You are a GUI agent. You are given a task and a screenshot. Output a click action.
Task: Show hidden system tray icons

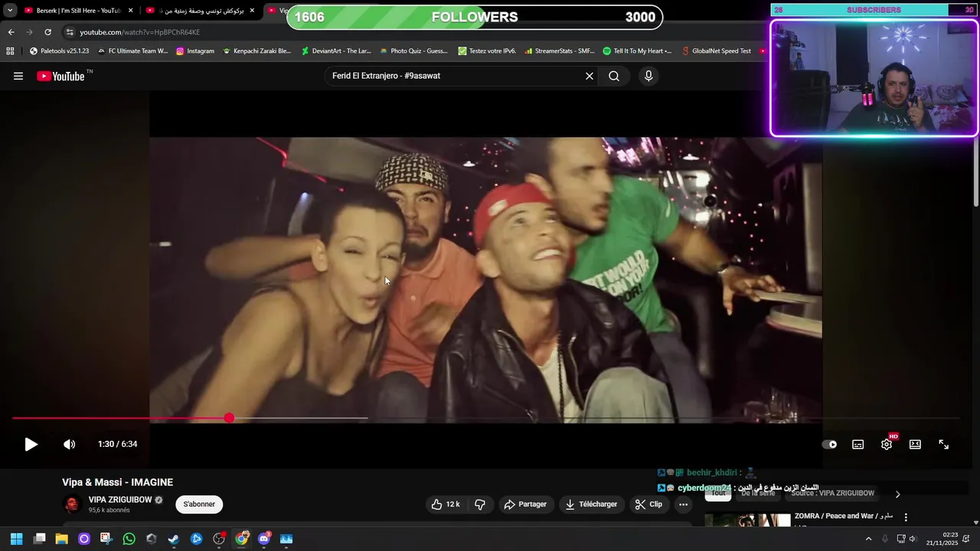pos(868,539)
